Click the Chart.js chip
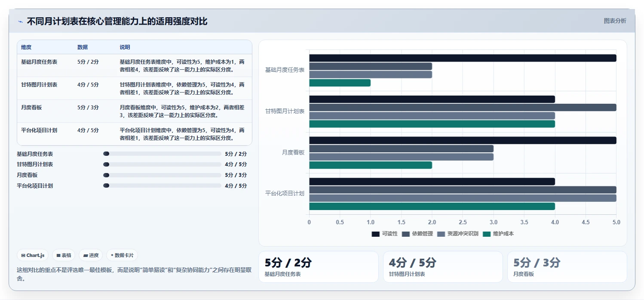Screen dimensions: 644x300 coord(33,255)
